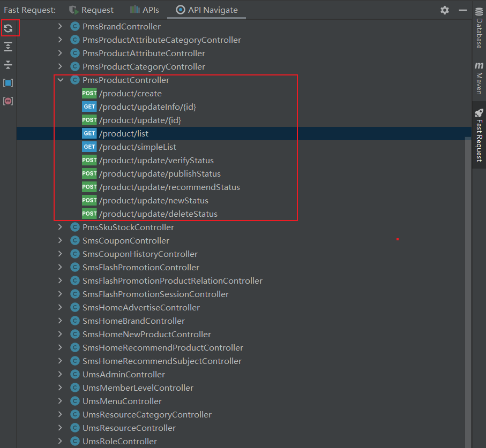Click the collapse all tree icon
Screen dimensions: 486x448
click(8, 65)
